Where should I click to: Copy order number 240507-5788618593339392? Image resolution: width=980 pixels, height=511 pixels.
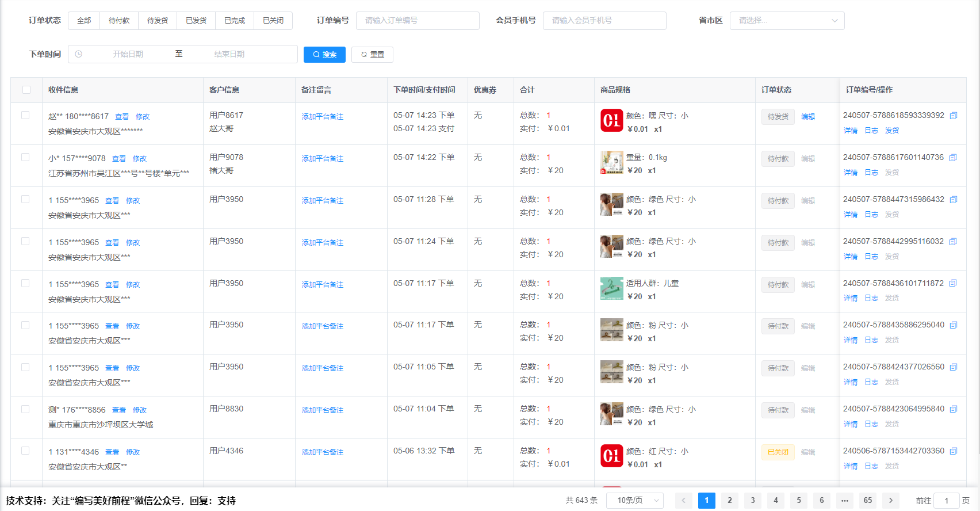953,116
